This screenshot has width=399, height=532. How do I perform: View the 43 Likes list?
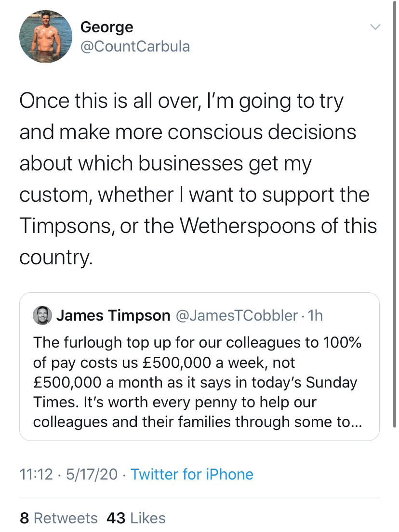tap(136, 518)
